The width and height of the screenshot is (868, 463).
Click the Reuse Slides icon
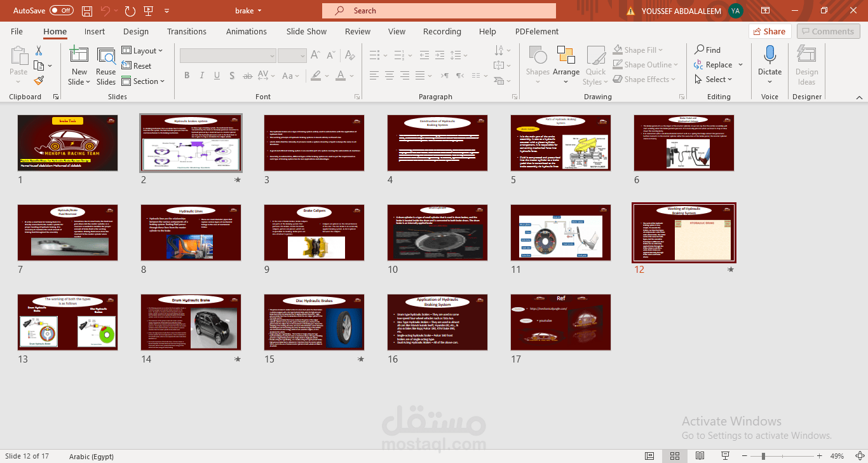[106, 66]
